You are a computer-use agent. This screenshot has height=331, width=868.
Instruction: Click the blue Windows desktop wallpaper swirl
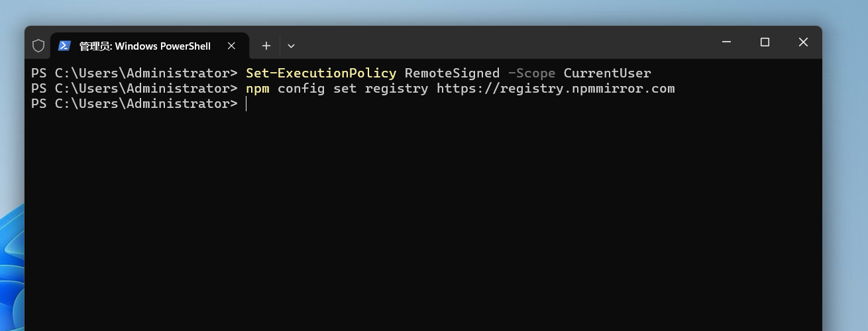click(x=11, y=265)
